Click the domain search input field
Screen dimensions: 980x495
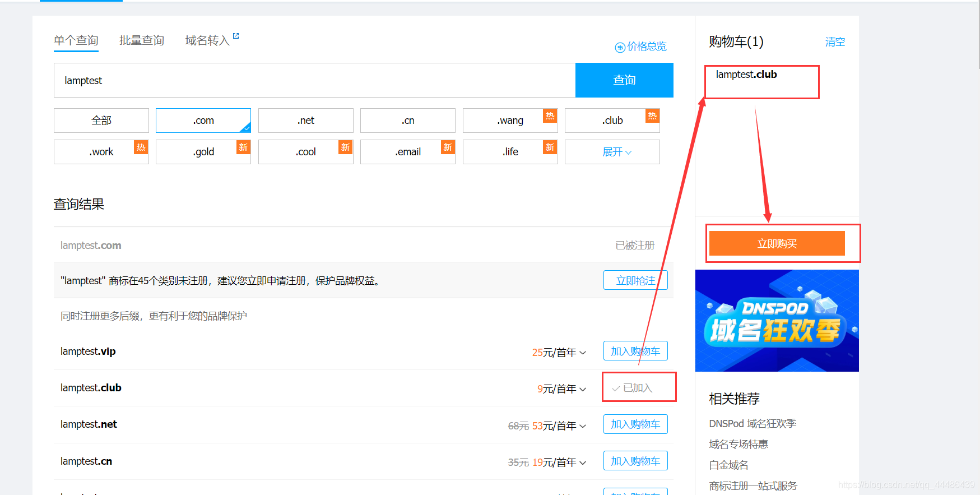pos(315,80)
